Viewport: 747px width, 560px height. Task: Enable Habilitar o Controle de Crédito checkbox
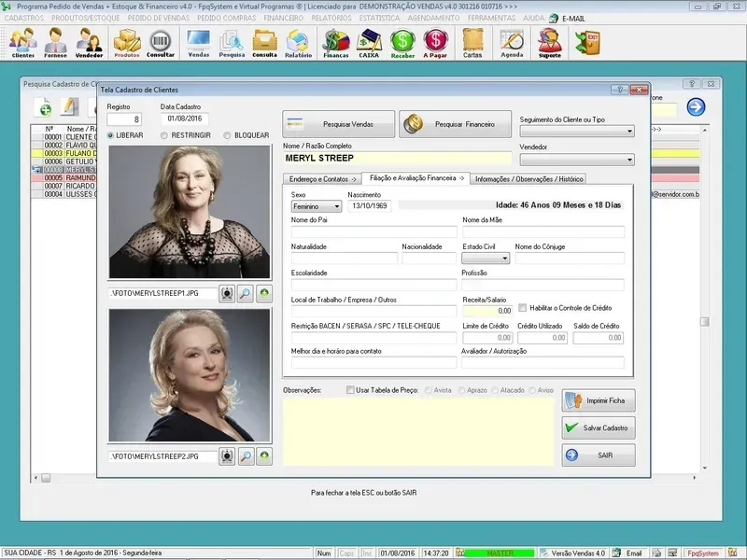[523, 307]
